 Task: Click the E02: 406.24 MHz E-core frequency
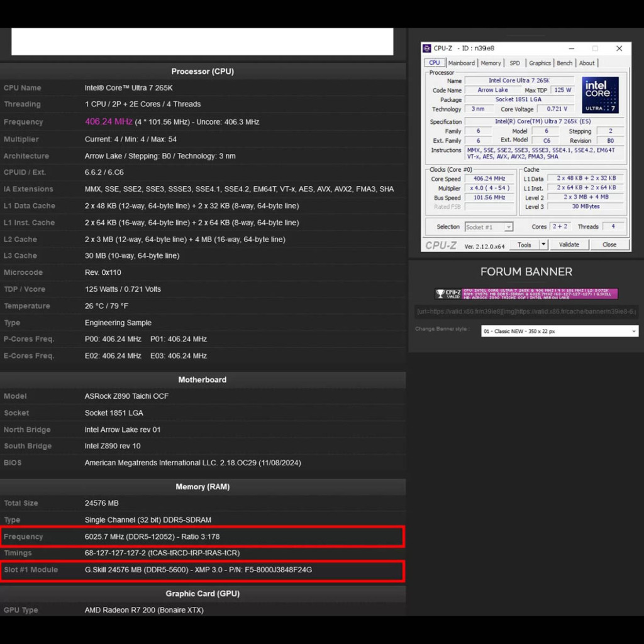tap(113, 356)
